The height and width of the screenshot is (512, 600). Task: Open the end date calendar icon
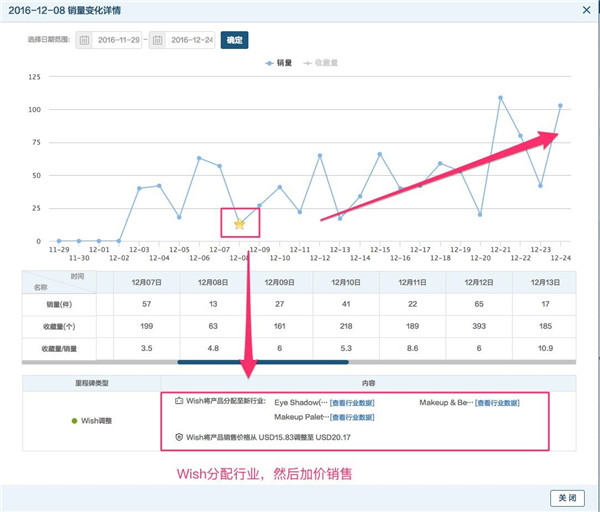point(158,40)
